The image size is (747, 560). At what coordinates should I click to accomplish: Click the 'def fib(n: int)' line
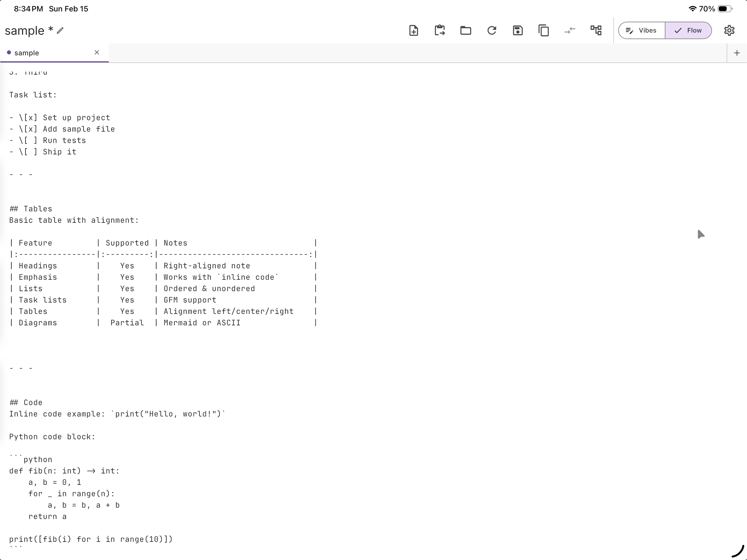64,471
